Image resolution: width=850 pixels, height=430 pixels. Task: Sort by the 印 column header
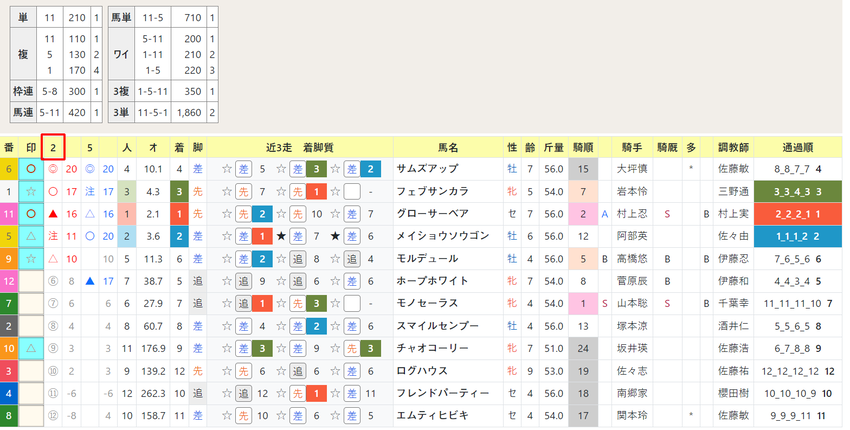click(31, 147)
